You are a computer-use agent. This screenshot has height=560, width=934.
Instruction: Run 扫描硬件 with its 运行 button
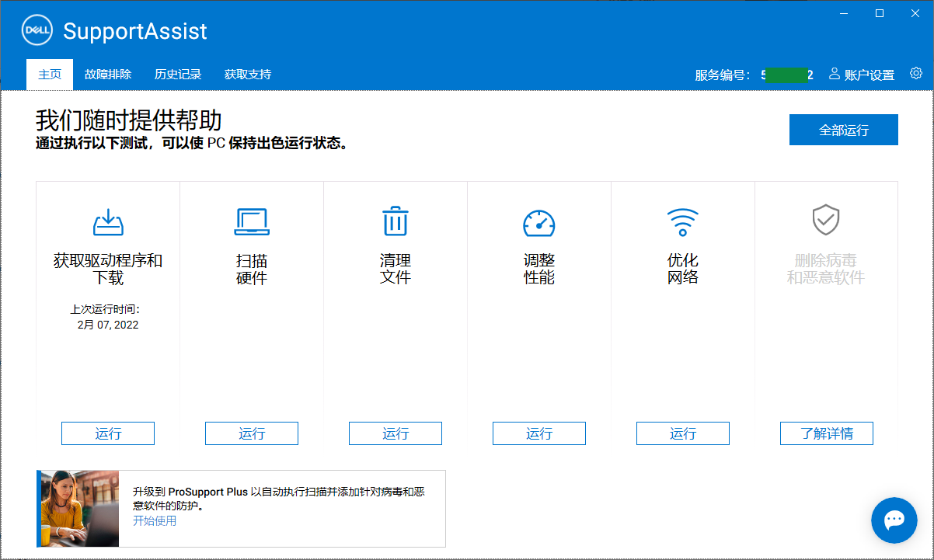(252, 433)
